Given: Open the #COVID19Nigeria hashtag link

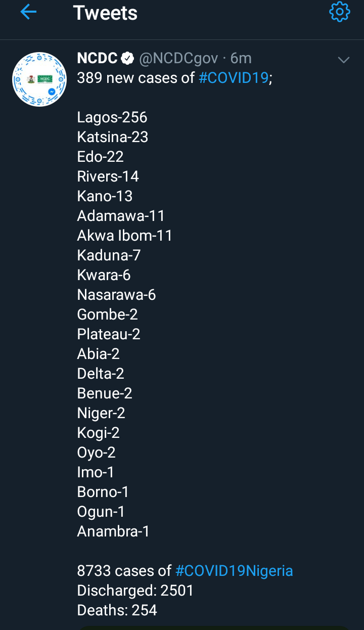Looking at the screenshot, I should click(x=234, y=571).
